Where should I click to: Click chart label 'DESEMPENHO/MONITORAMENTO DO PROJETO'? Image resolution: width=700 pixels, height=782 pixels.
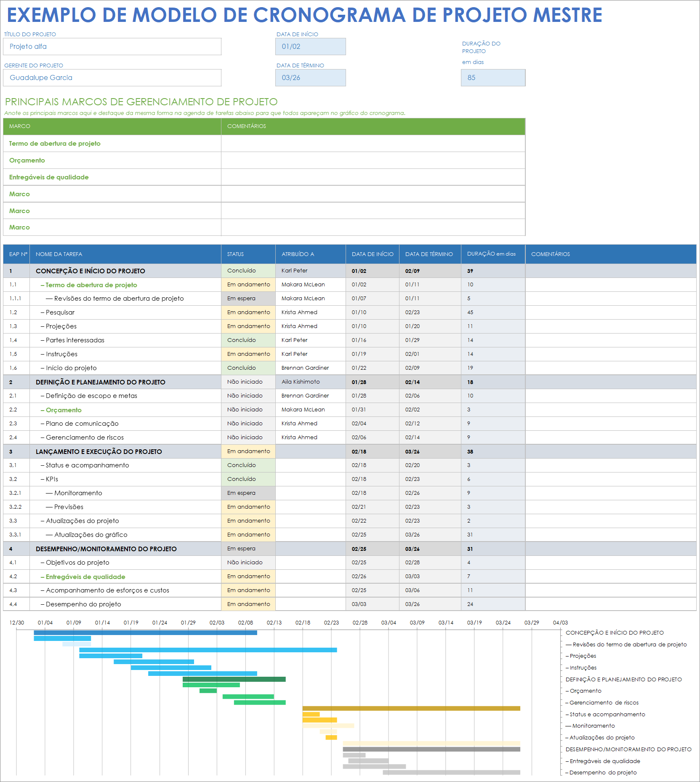628,750
